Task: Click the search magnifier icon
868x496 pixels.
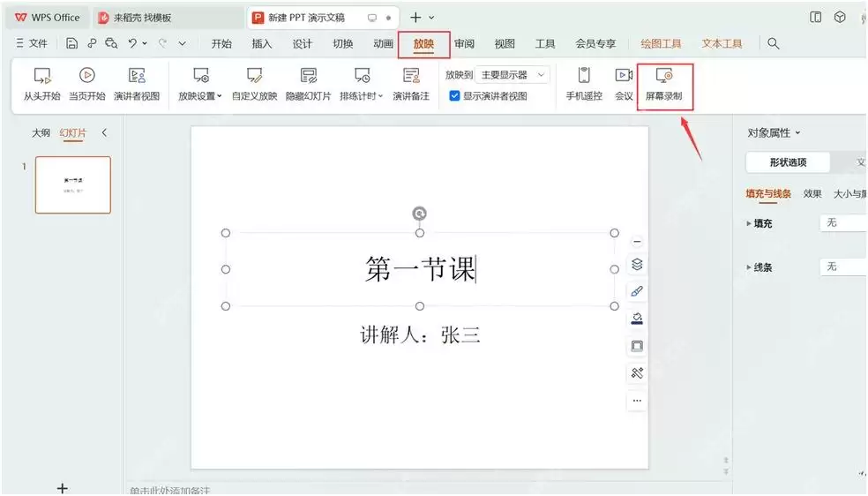Action: pyautogui.click(x=774, y=44)
